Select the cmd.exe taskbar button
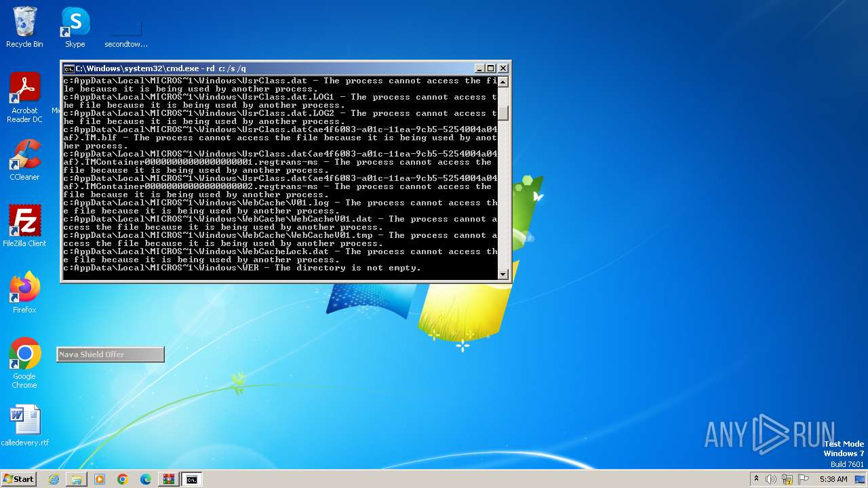 pyautogui.click(x=192, y=479)
